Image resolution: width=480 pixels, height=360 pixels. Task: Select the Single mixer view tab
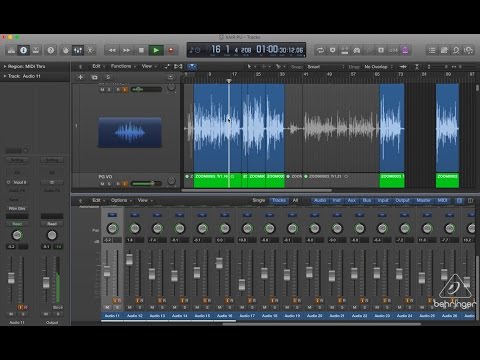point(259,200)
